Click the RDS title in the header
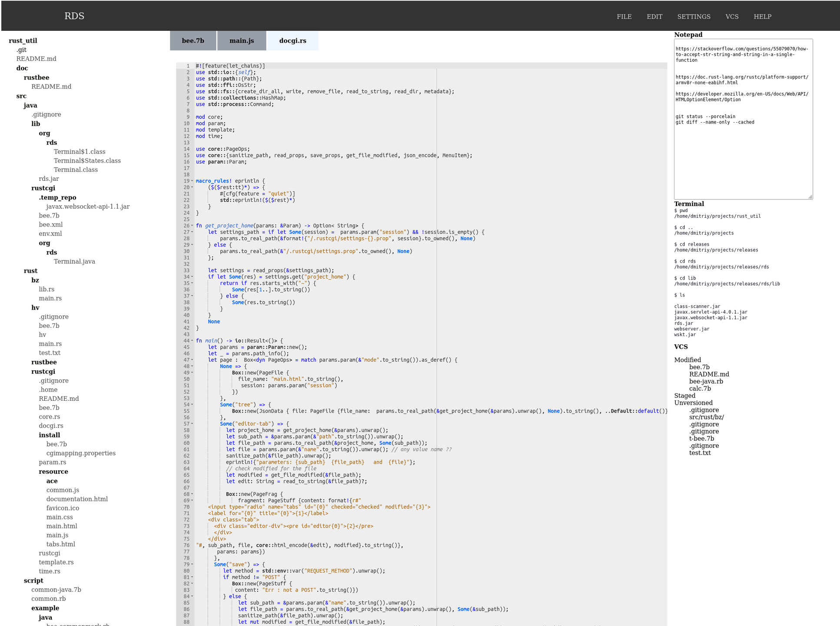The height and width of the screenshot is (626, 840). point(74,16)
